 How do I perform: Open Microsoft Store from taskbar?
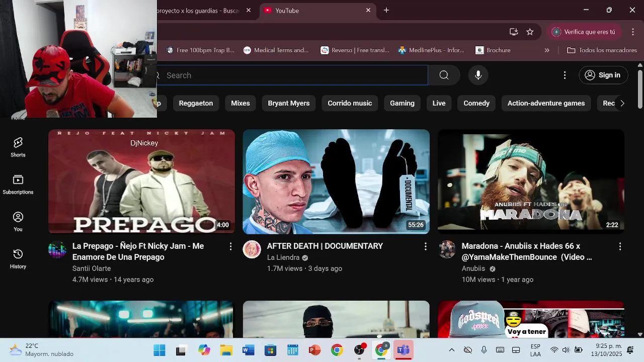[270, 350]
